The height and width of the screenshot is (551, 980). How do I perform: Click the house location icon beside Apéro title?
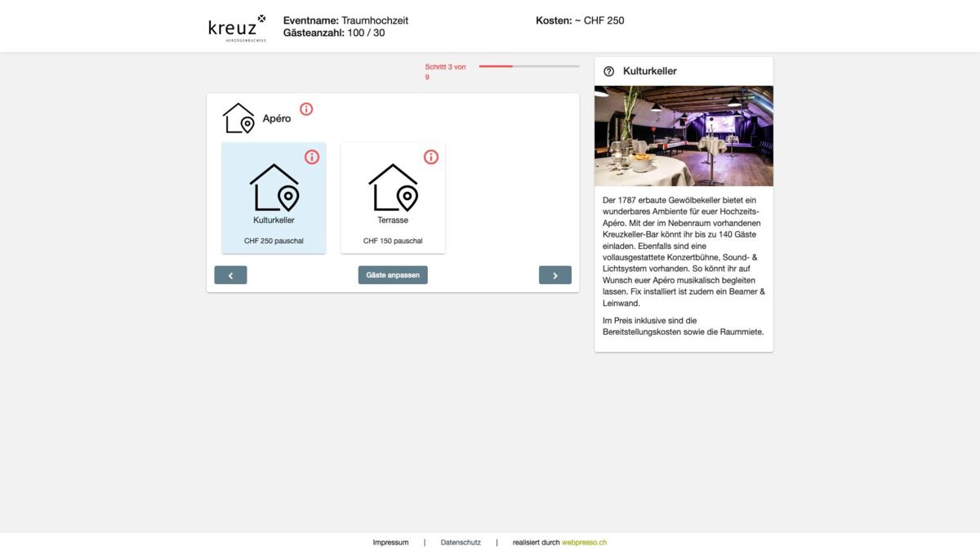tap(238, 118)
